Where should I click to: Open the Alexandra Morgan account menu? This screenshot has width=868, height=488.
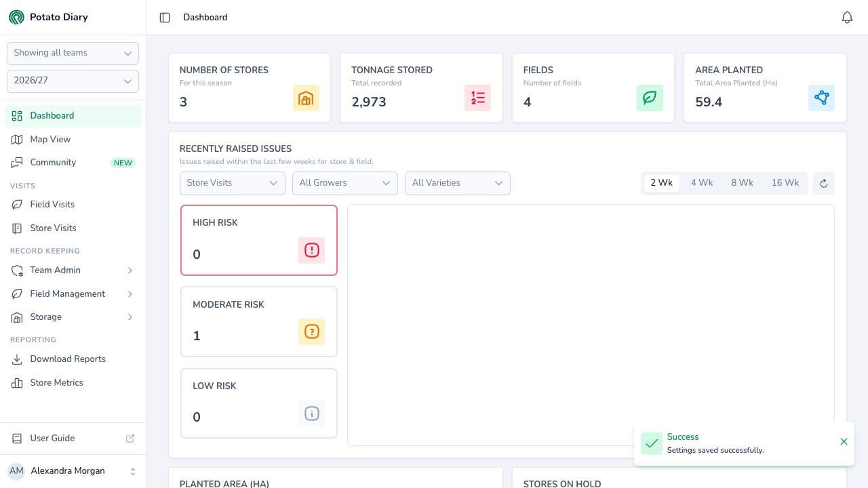click(x=73, y=471)
